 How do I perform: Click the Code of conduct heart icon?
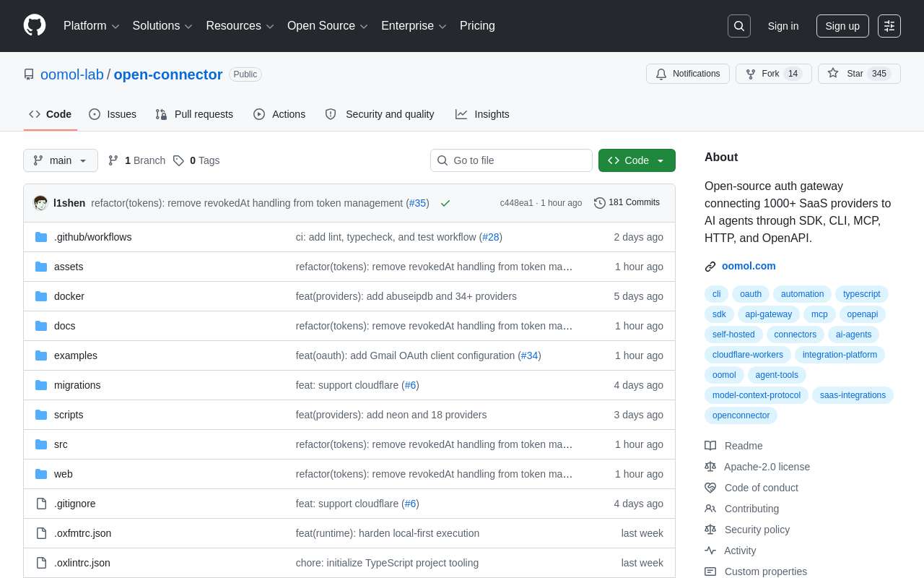pos(710,488)
